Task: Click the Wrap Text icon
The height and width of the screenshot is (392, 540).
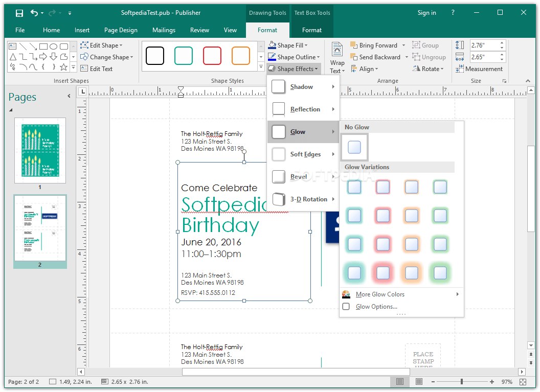Action: pyautogui.click(x=337, y=50)
